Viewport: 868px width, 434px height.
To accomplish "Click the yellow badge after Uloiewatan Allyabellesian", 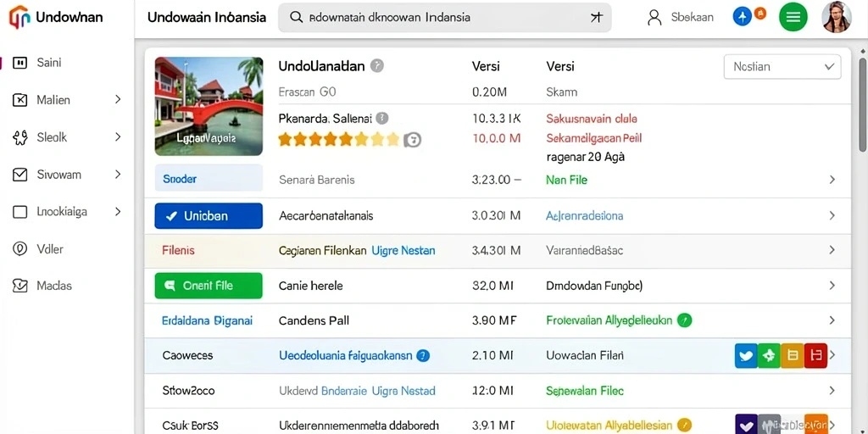I will pos(685,426).
